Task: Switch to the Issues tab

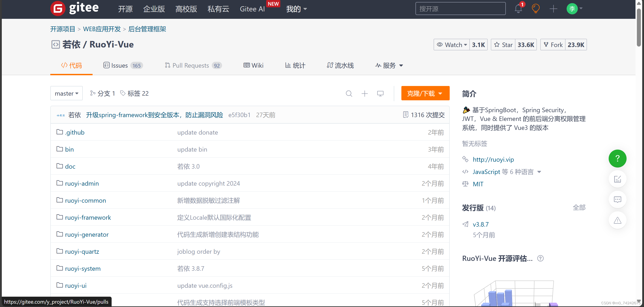Action: tap(123, 66)
